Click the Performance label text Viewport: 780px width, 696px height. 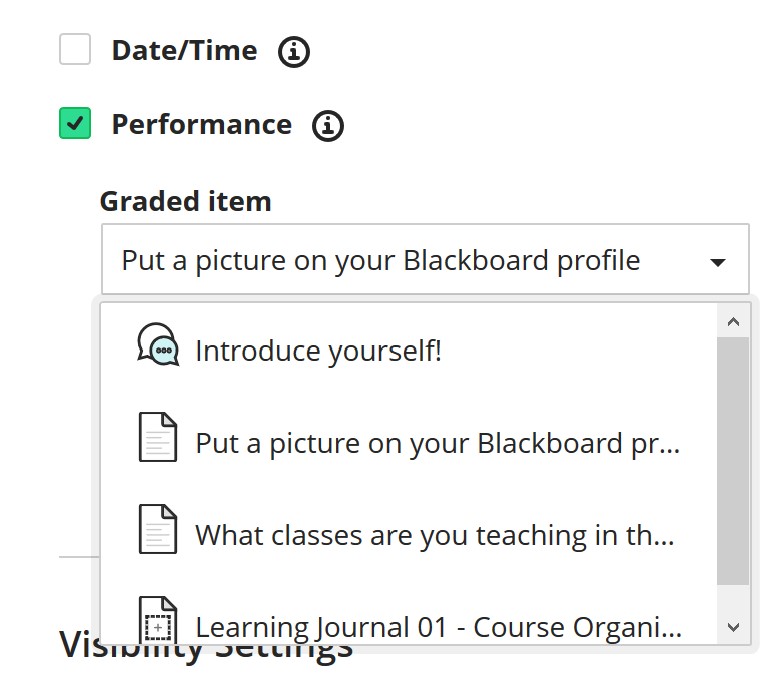coord(201,124)
